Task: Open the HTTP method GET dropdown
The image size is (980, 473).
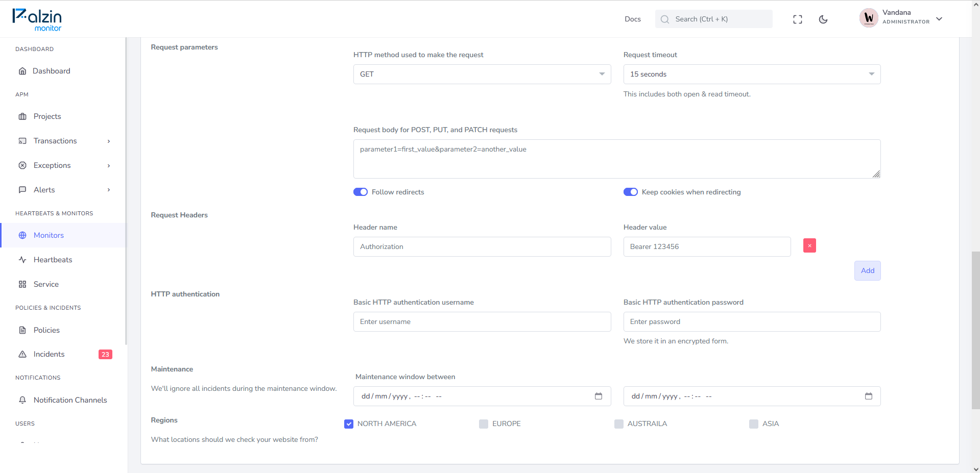Action: pyautogui.click(x=482, y=74)
